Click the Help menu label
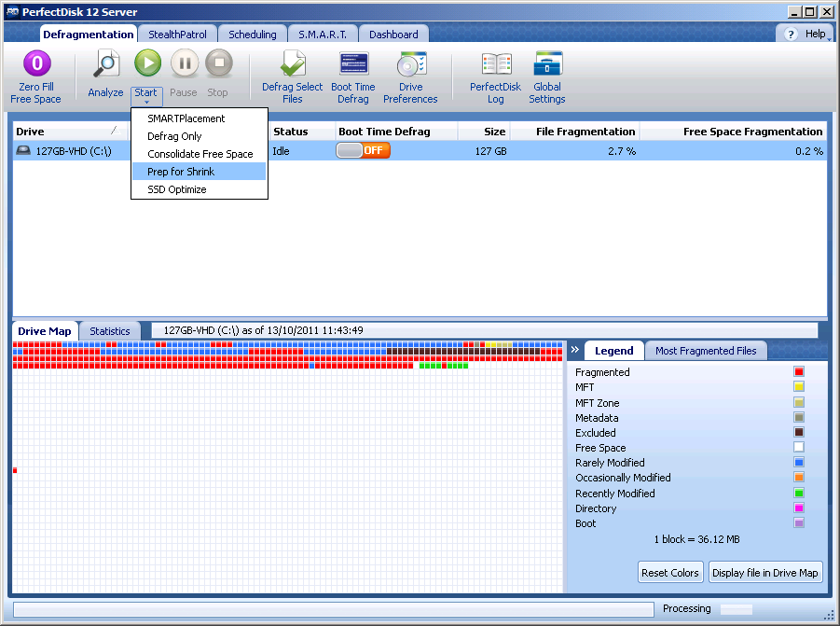Screen dimensions: 840x626 [816, 34]
